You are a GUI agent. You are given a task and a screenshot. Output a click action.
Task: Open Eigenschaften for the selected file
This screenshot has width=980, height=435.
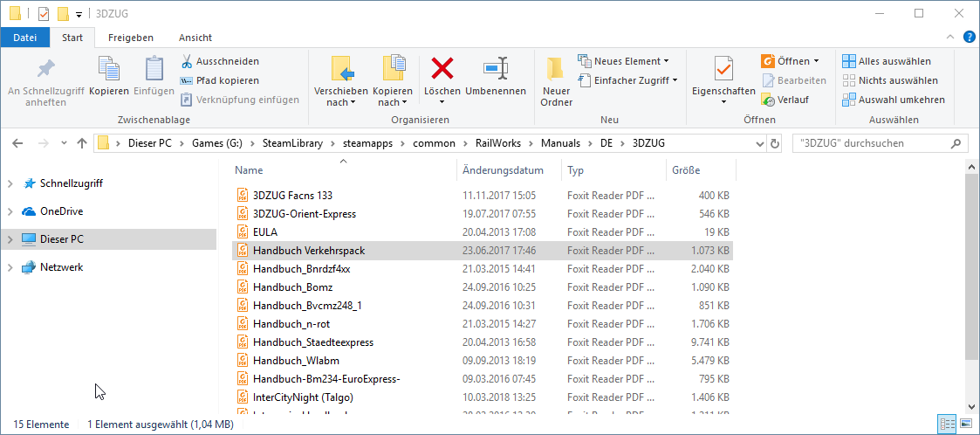723,80
